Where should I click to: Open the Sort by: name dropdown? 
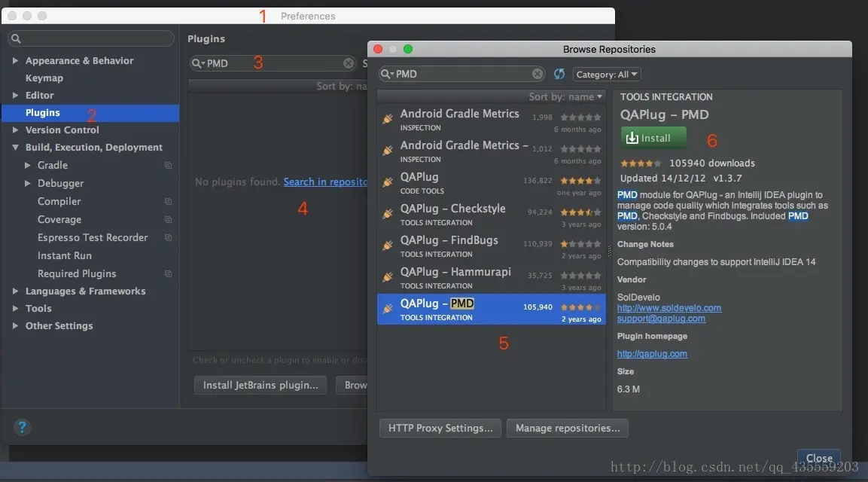565,96
